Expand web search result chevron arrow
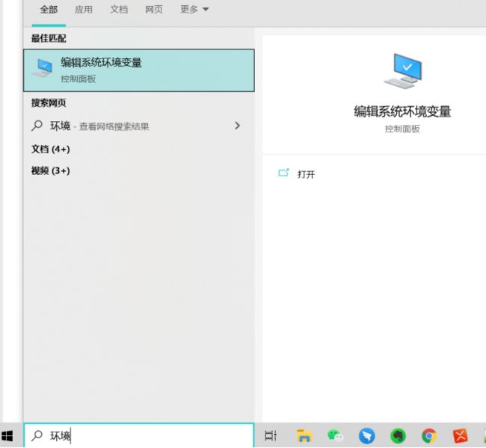This screenshot has height=448, width=486. click(238, 126)
